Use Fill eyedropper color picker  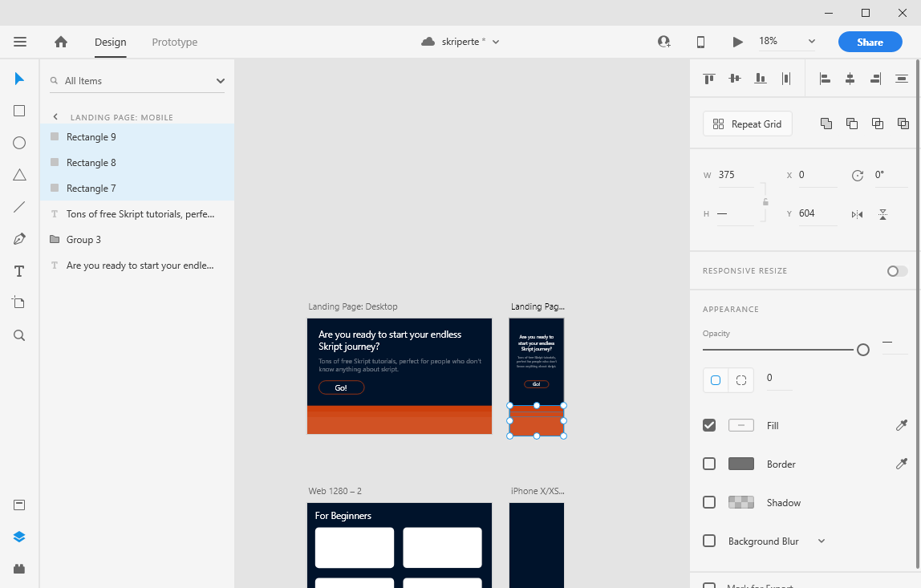[x=902, y=425]
